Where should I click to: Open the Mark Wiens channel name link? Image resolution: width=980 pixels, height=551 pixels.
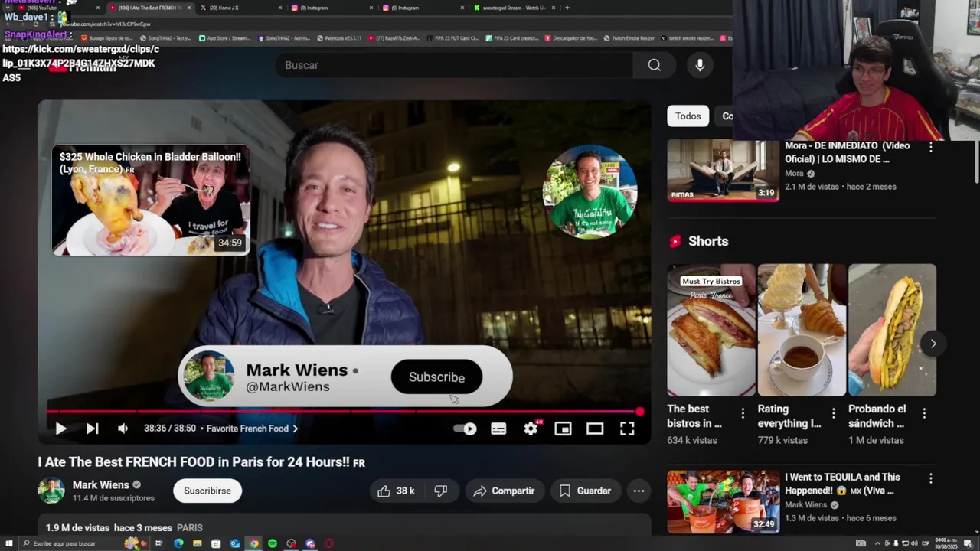coord(100,484)
